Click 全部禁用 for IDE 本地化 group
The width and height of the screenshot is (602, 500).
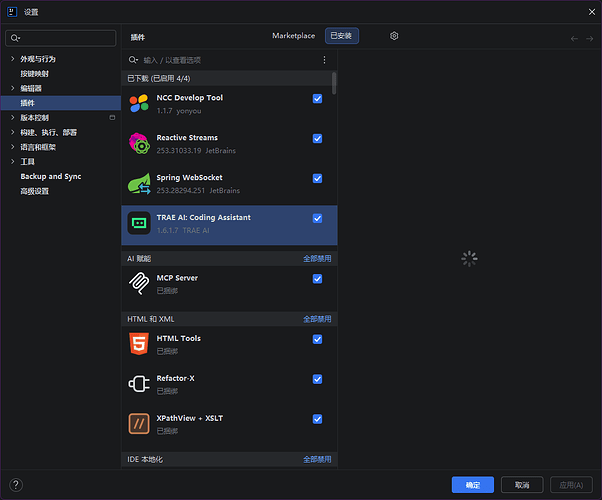point(317,459)
